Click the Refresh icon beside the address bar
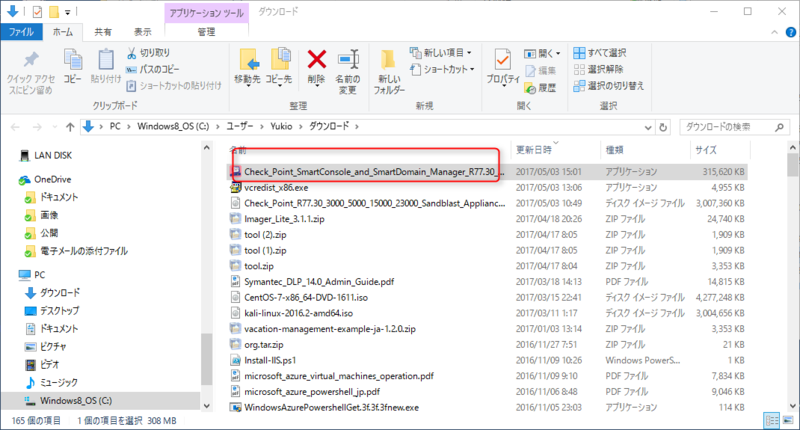The height and width of the screenshot is (430, 800). point(663,127)
